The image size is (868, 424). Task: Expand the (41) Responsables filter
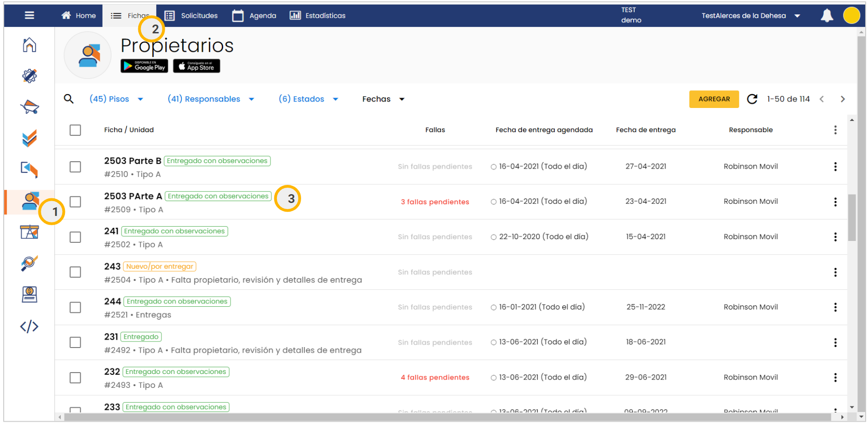211,99
